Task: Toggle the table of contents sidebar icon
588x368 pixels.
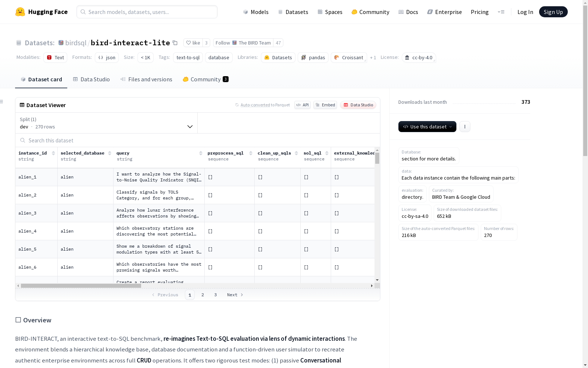Action: click(2, 102)
